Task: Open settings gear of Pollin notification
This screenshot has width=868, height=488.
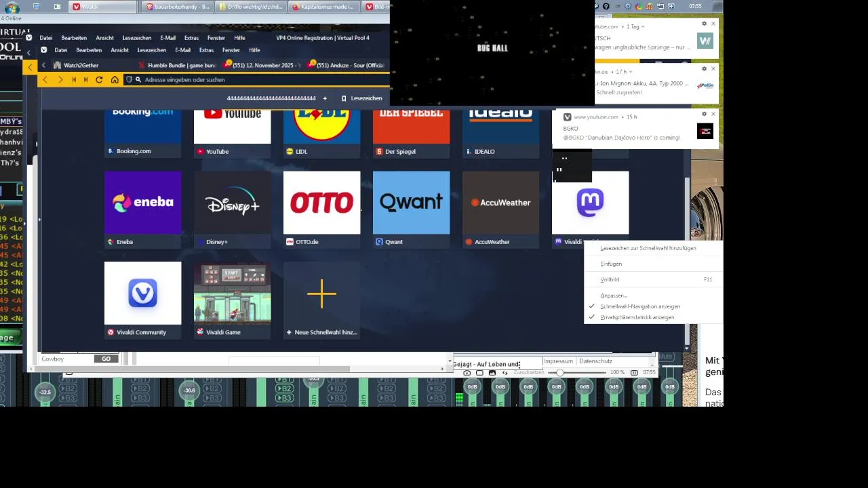Action: point(704,68)
